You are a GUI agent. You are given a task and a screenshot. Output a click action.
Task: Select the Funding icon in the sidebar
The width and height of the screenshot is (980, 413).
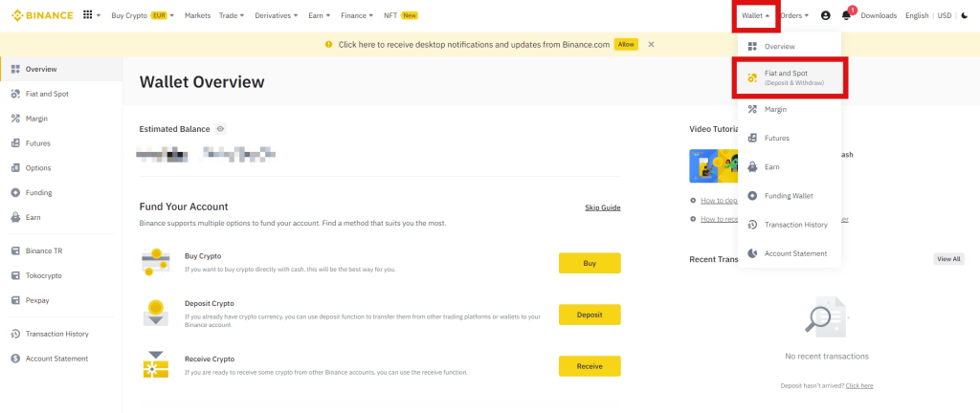[15, 193]
